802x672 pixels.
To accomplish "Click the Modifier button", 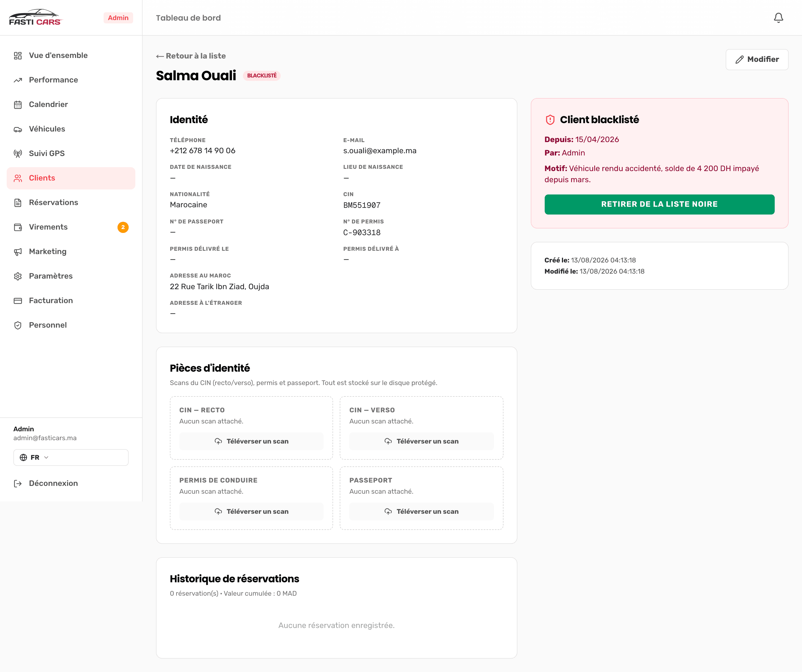I will [x=757, y=60].
